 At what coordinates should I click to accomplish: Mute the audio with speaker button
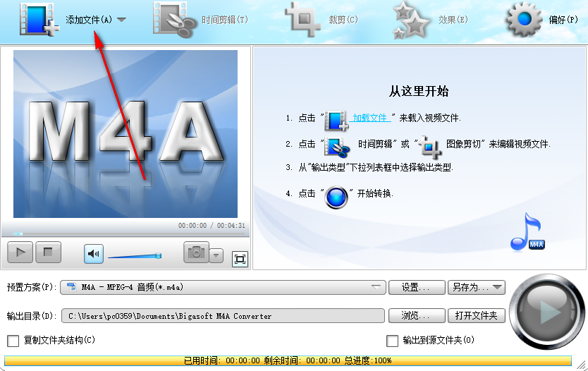(x=93, y=254)
